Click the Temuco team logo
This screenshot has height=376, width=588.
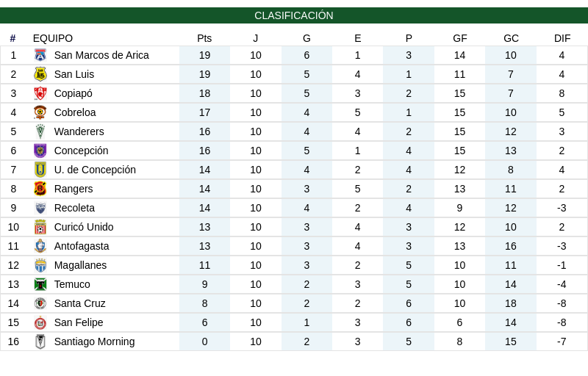(x=40, y=285)
